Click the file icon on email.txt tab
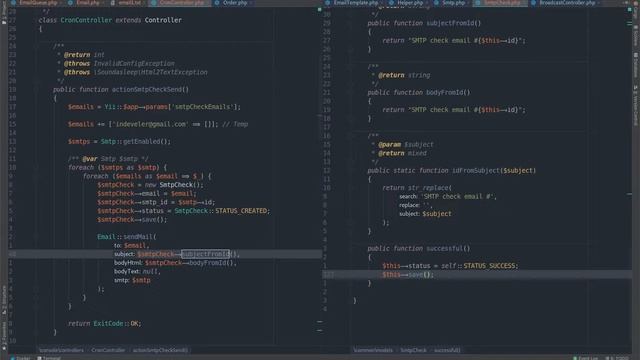Image resolution: width=640 pixels, height=360 pixels. click(113, 3)
